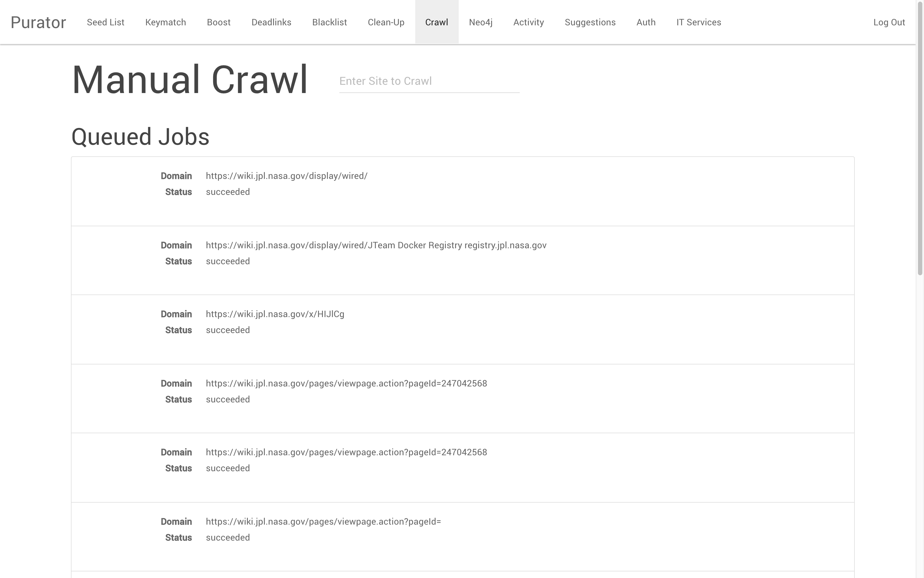The width and height of the screenshot is (924, 578).
Task: Click the viewpage.action?pageId= URL with empty ID
Action: pyautogui.click(x=323, y=521)
